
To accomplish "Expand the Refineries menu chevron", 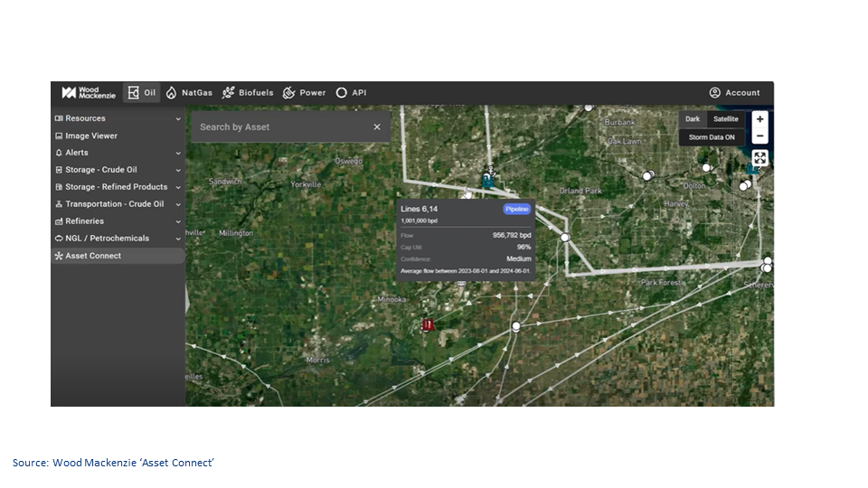I will (178, 221).
